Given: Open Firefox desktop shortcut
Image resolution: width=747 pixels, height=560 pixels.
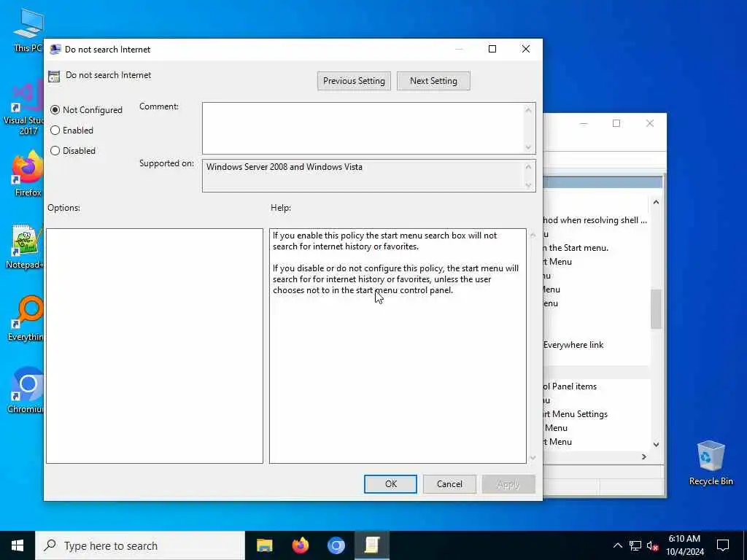Looking at the screenshot, I should click(28, 173).
